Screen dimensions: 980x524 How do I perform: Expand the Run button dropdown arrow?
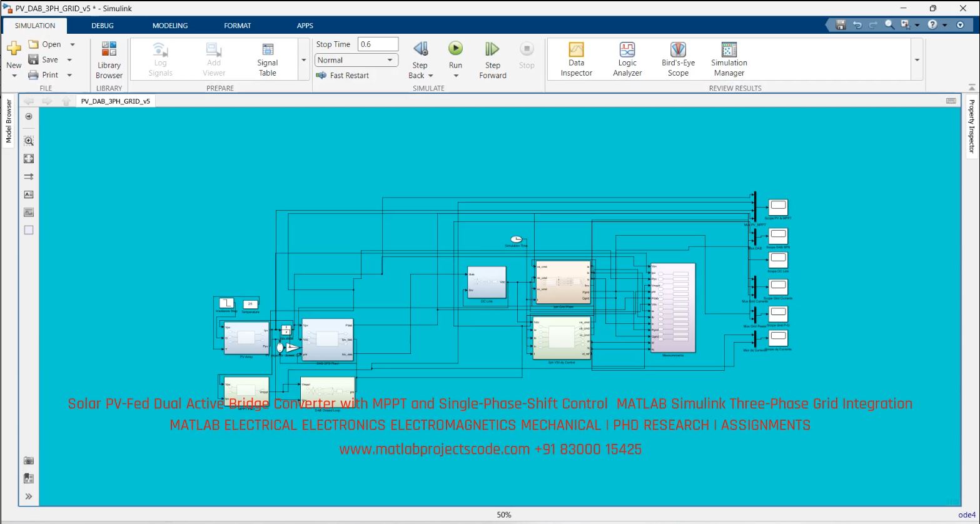coord(455,76)
